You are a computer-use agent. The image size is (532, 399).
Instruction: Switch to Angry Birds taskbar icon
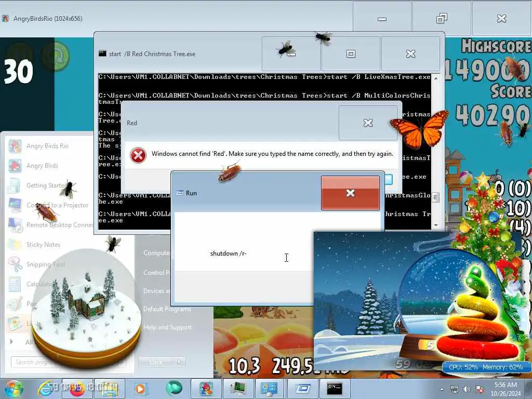coord(206,389)
